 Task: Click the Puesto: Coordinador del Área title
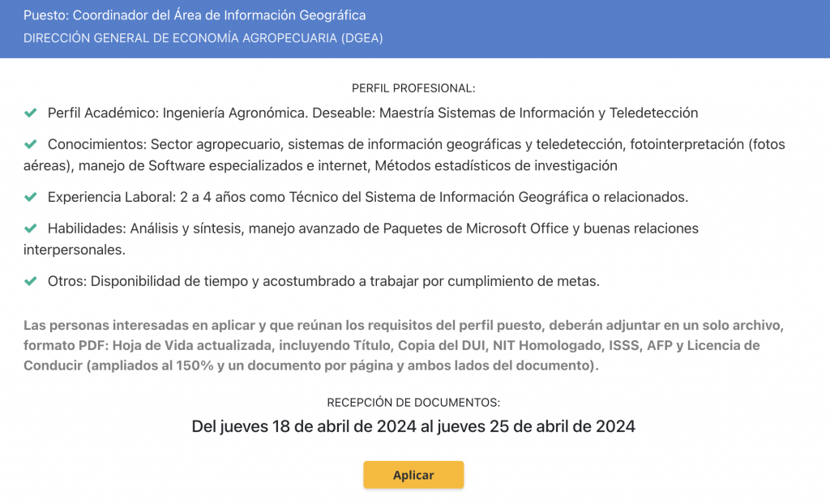point(195,15)
